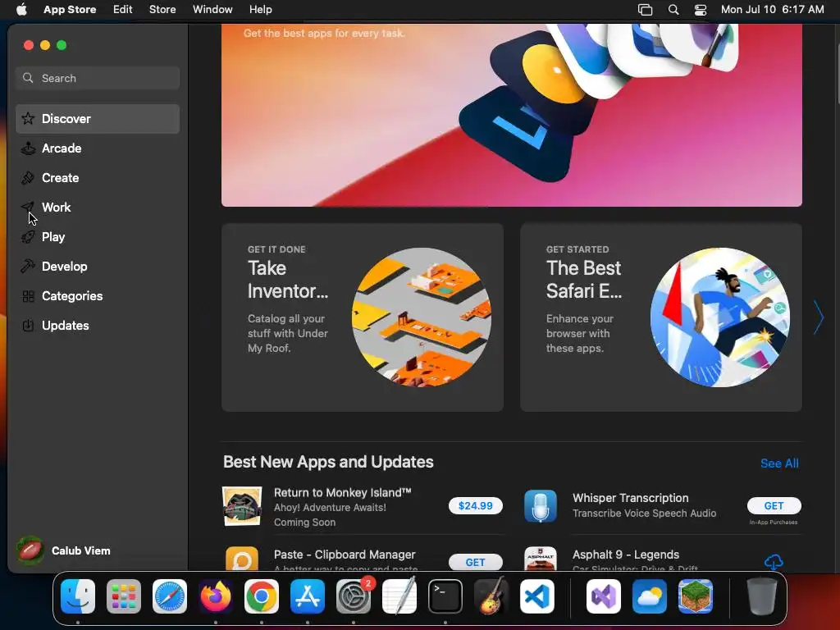Click the Arcade joystick icon
This screenshot has width=840, height=630.
pyautogui.click(x=28, y=148)
